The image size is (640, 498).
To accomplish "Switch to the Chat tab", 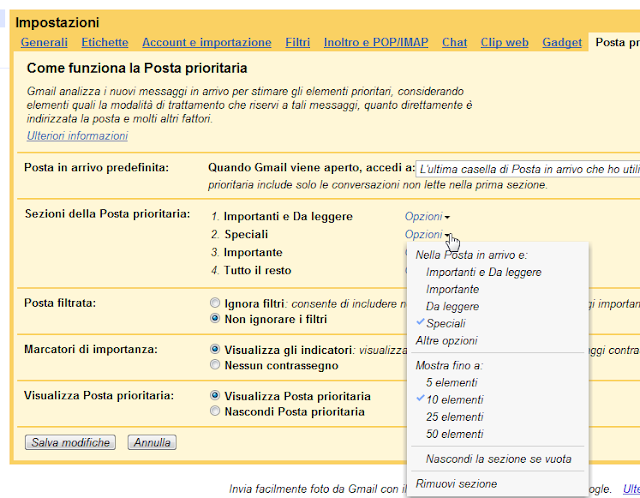I will click(454, 42).
